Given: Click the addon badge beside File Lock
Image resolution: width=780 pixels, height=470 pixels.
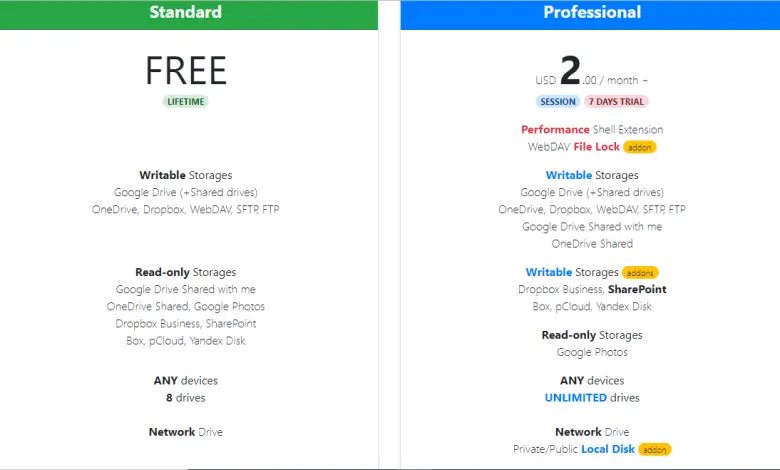Looking at the screenshot, I should 639,147.
